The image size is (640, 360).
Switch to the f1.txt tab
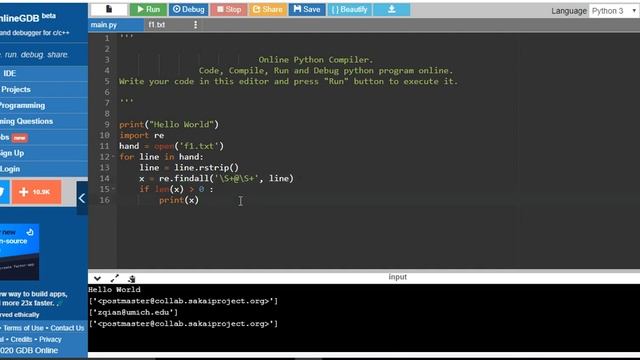click(157, 25)
